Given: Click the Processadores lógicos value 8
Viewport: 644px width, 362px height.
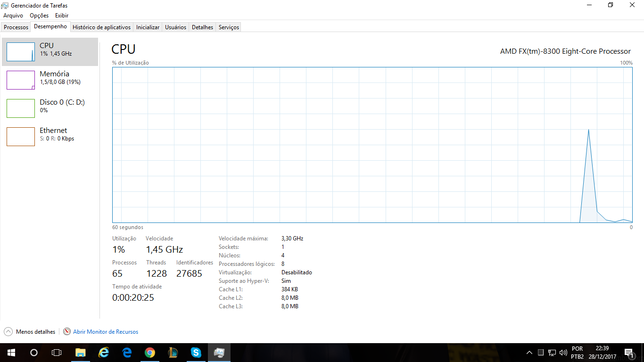Looking at the screenshot, I should point(283,264).
